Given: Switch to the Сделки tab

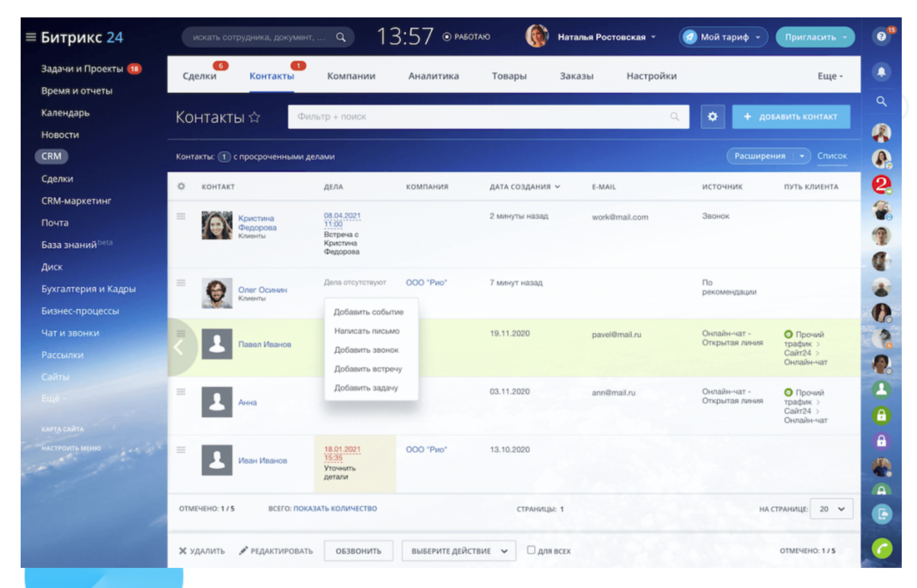Looking at the screenshot, I should pyautogui.click(x=199, y=76).
